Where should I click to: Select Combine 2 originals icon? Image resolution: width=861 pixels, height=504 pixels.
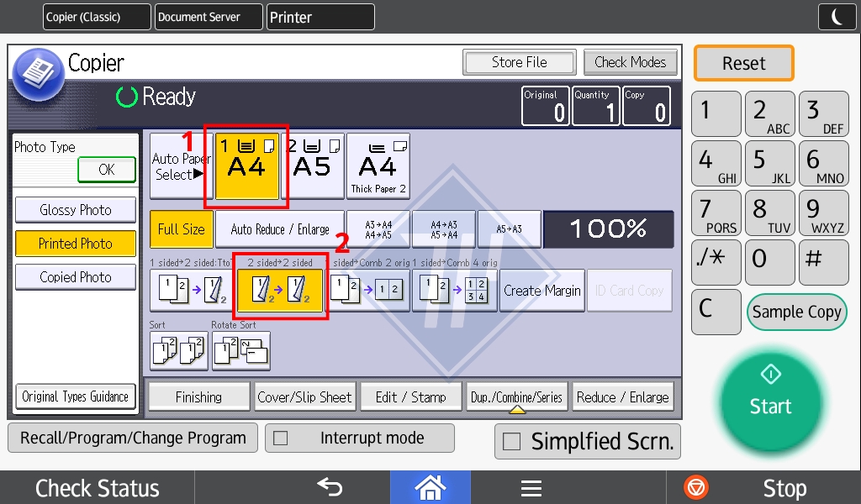[369, 291]
